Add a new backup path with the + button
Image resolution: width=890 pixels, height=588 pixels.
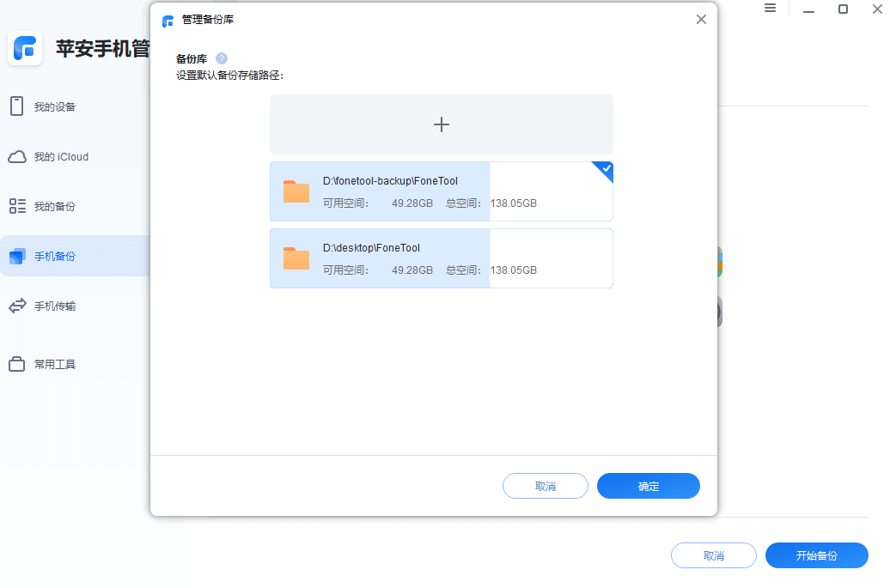[441, 124]
